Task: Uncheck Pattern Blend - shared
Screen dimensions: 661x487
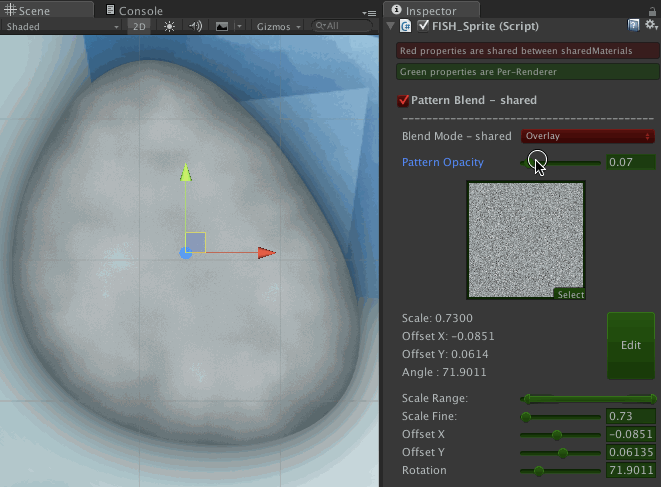Action: coord(404,101)
